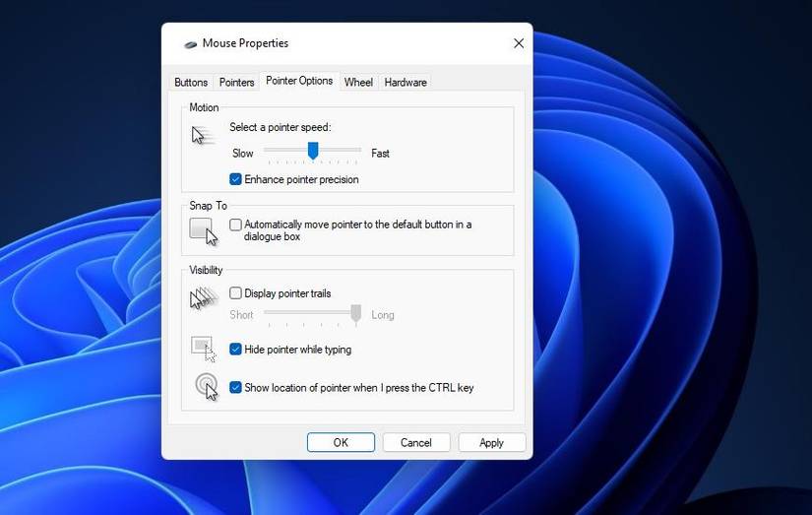Viewport: 812px width, 515px height.
Task: Select the Pointer Options tab
Action: pyautogui.click(x=299, y=81)
